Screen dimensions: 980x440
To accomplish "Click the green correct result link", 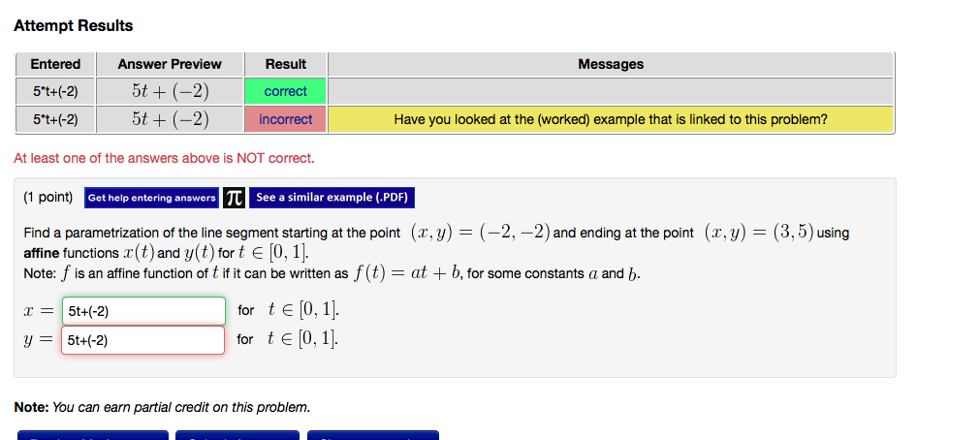I will 286,91.
